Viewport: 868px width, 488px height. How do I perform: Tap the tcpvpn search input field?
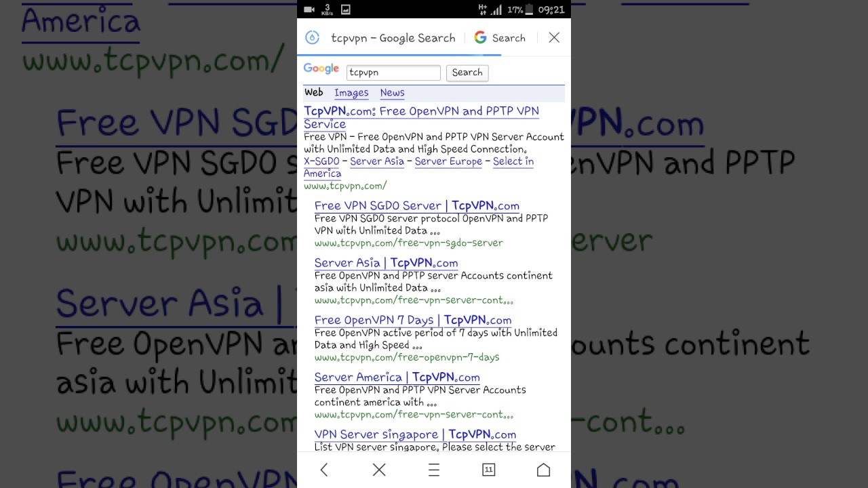[393, 73]
